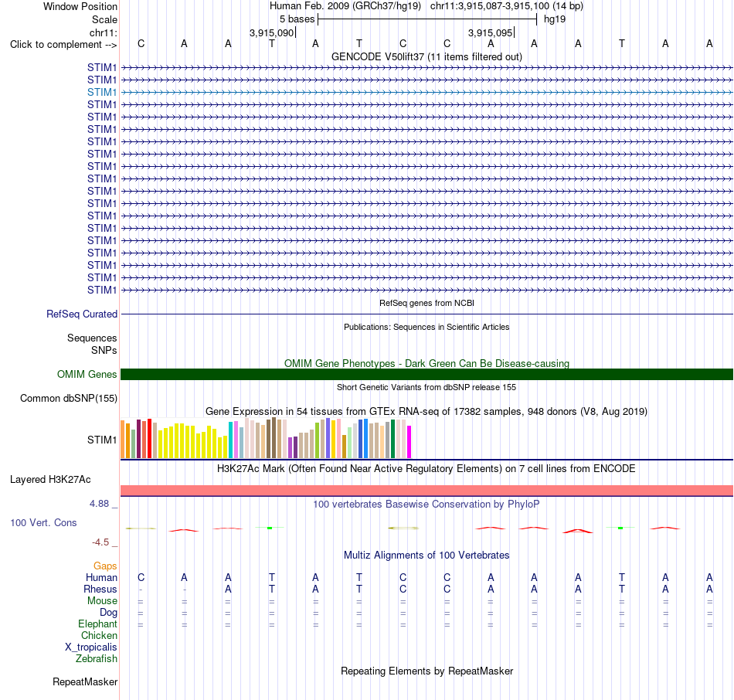734x700 pixels.
Task: Click the SNPs track label
Action: click(x=104, y=350)
